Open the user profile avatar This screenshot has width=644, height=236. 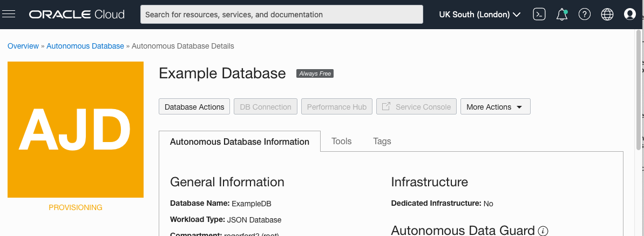point(629,15)
